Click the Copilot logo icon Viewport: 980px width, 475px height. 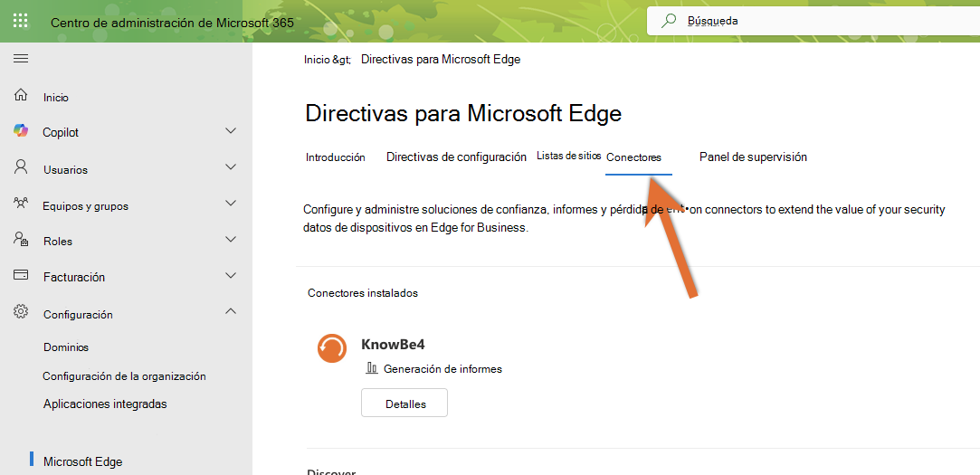[x=21, y=130]
